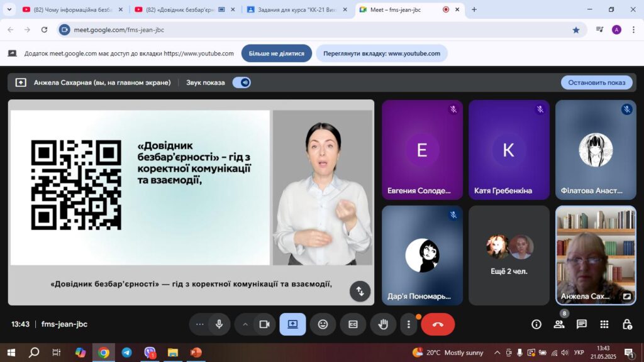
Task: Open the Ещё 2 чел. tile
Action: coord(509,255)
